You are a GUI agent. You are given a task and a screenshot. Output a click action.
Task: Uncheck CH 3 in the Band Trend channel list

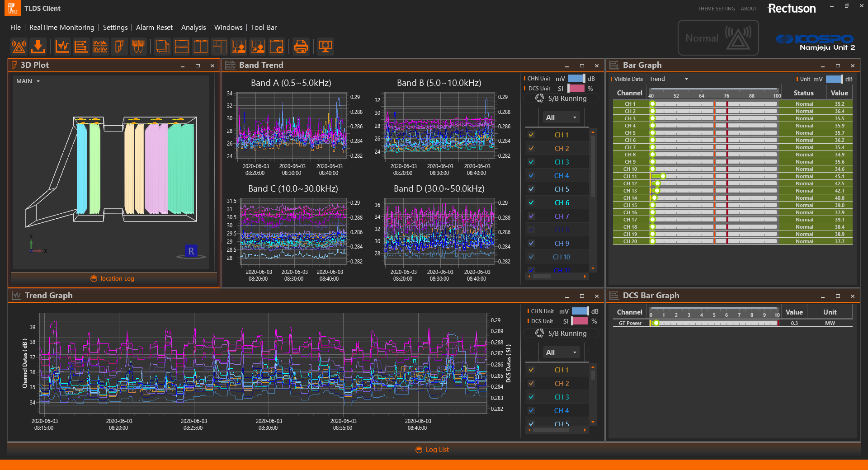(x=531, y=162)
